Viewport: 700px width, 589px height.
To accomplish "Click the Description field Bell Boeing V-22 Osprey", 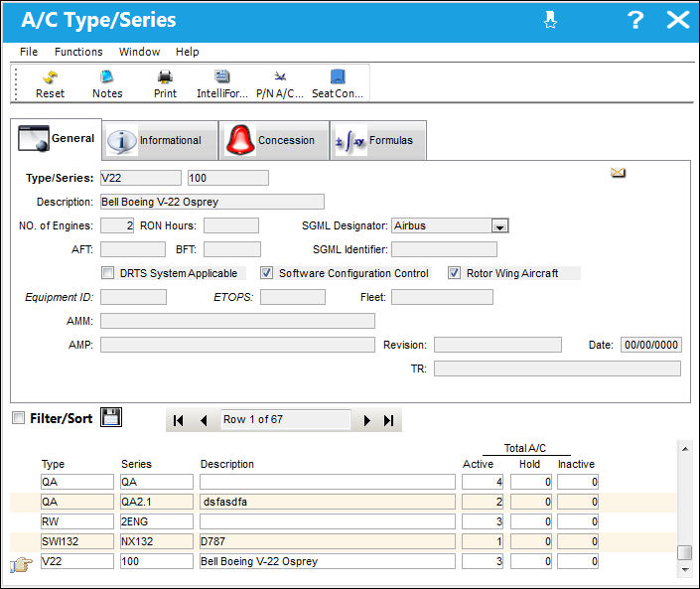I will (x=212, y=202).
